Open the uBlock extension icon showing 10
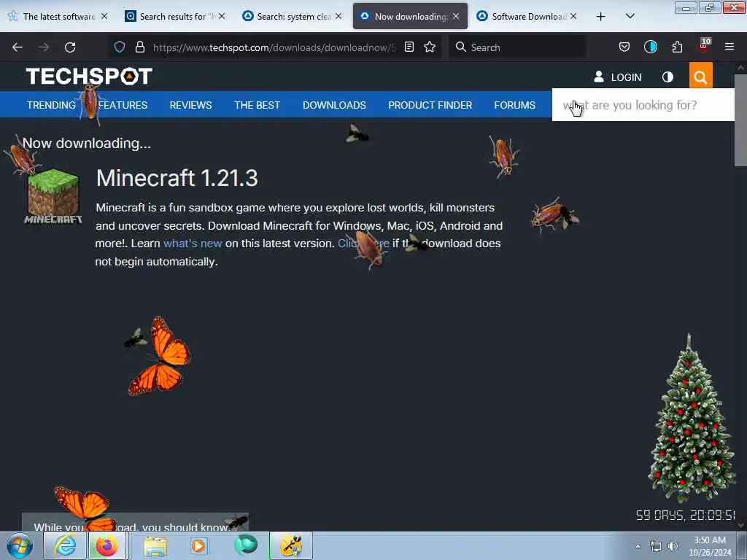 [704, 46]
